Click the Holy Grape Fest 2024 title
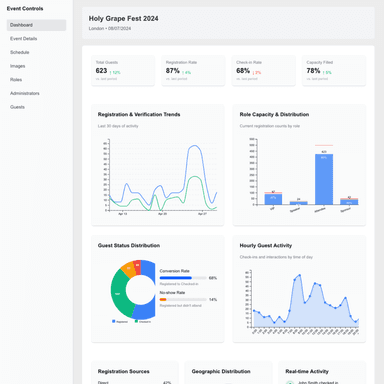 (123, 19)
